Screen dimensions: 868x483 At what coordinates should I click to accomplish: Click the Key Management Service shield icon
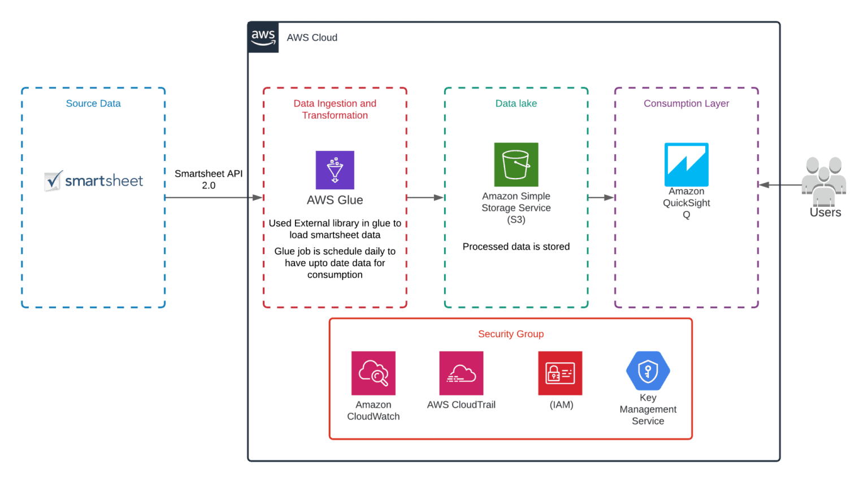(x=648, y=371)
